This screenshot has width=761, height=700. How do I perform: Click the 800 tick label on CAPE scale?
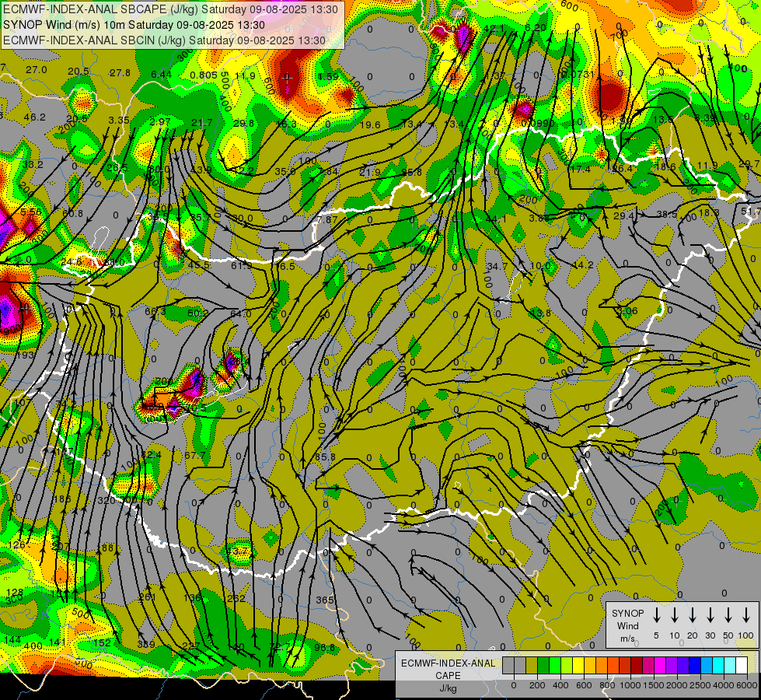click(x=607, y=685)
